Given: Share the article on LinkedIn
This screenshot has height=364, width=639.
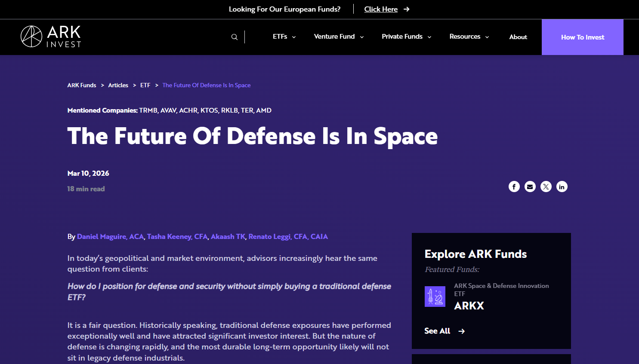Looking at the screenshot, I should (562, 187).
